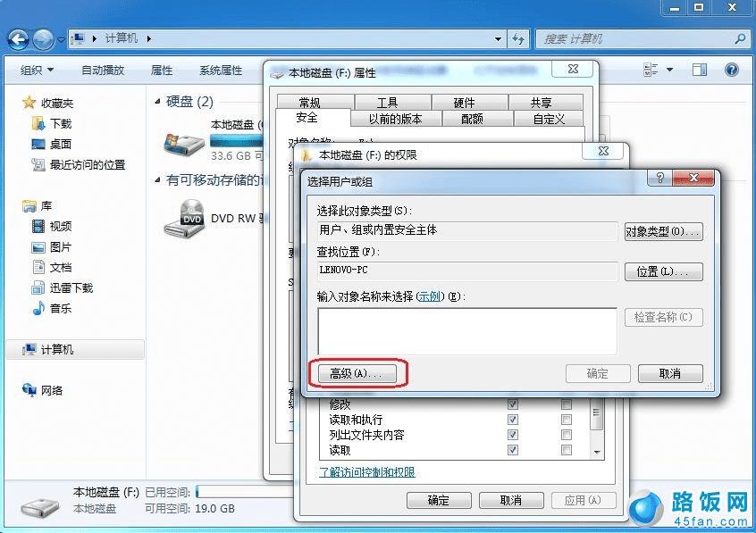
Task: Click 确定 in the permissions dialog
Action: click(x=439, y=501)
